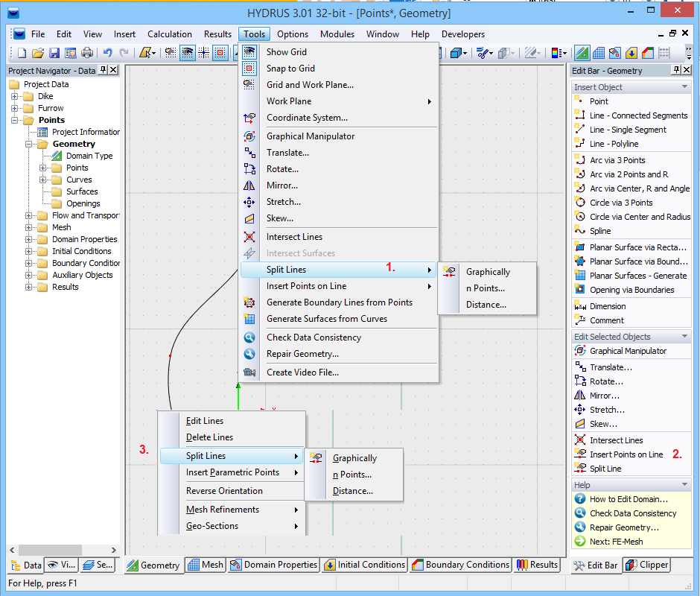Pin the Edit Bar Geometry panel

point(677,70)
